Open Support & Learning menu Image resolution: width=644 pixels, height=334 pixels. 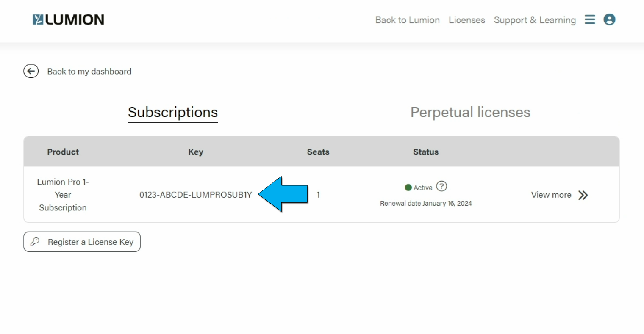point(535,20)
